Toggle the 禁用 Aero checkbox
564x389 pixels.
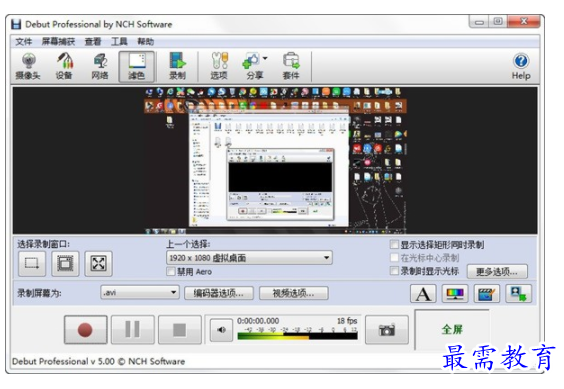[x=171, y=271]
